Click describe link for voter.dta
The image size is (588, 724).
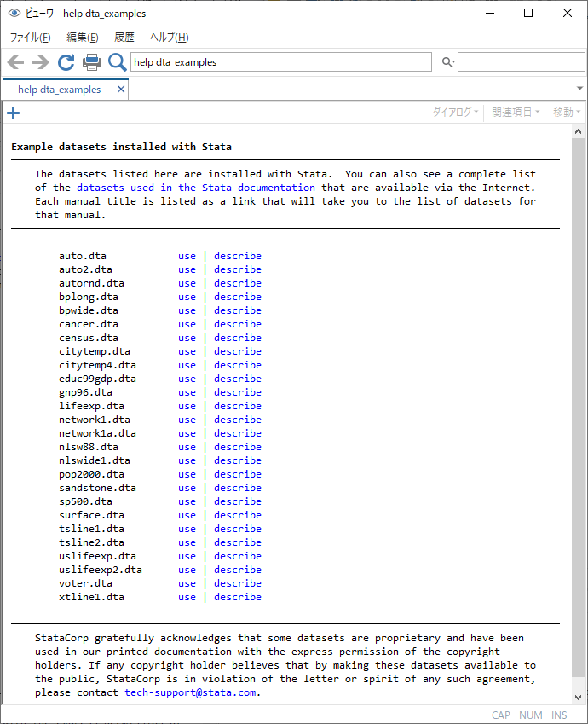click(238, 582)
